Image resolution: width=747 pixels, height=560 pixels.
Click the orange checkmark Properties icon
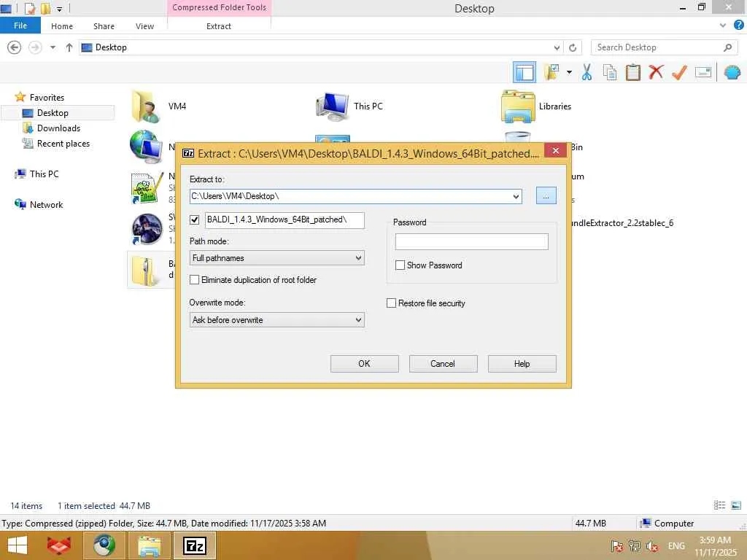tap(679, 72)
